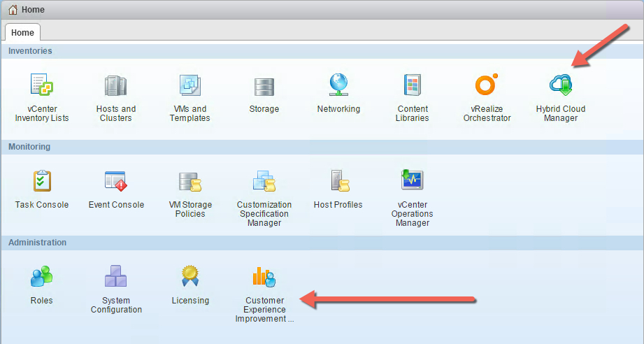Click the 'Content Libraries' label
This screenshot has height=344, width=644.
pyautogui.click(x=413, y=113)
